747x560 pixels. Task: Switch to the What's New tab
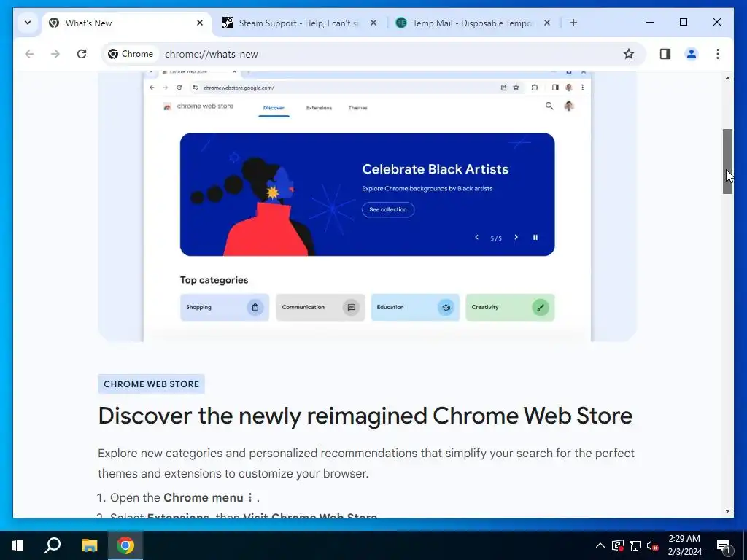pos(126,23)
